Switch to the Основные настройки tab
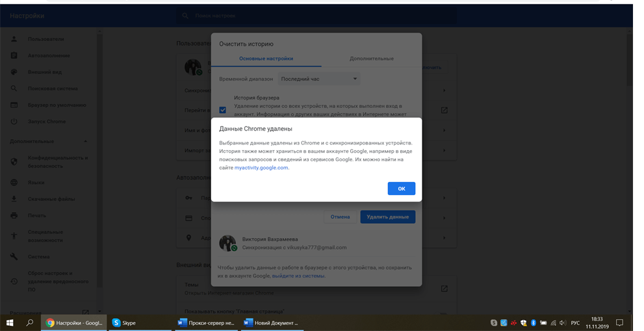This screenshot has width=644, height=331. [266, 59]
